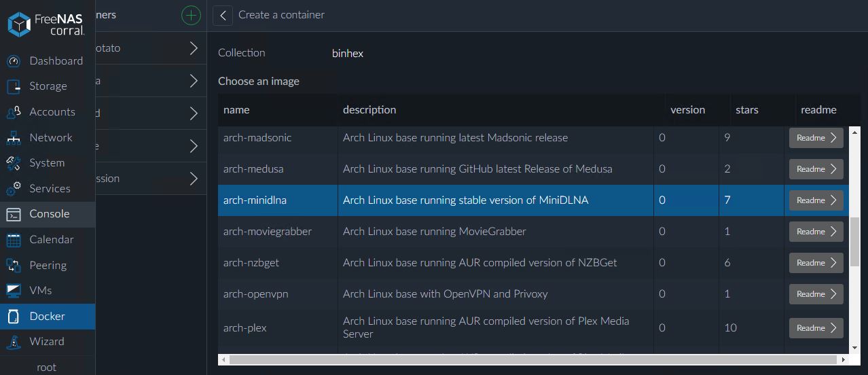Click the vertical scrollbar thumb of image list
The height and width of the screenshot is (375, 868).
pos(854,241)
